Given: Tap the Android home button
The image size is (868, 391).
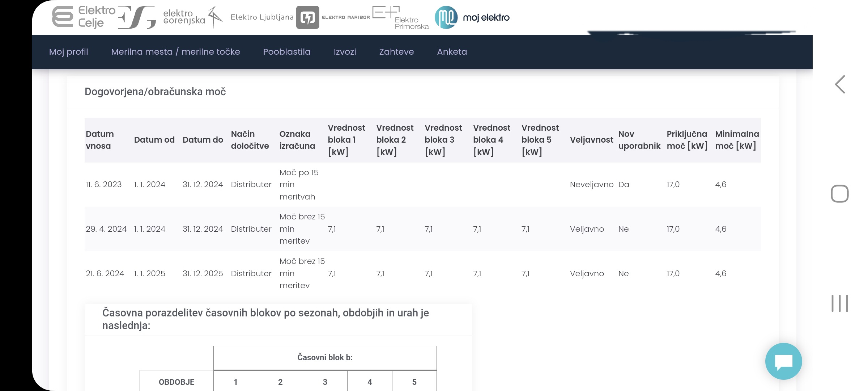Looking at the screenshot, I should click(x=840, y=194).
